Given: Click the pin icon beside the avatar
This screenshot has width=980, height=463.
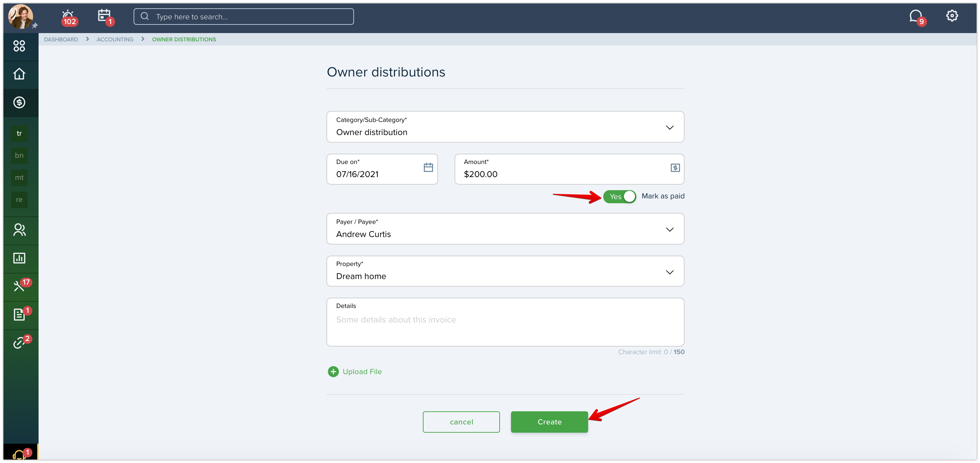Looking at the screenshot, I should pyautogui.click(x=35, y=26).
